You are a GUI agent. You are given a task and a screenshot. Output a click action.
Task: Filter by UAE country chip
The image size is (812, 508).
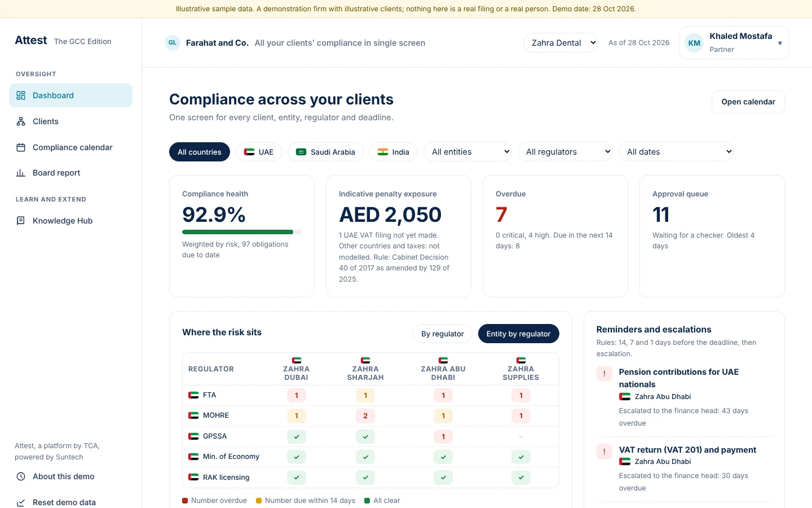[x=259, y=152]
